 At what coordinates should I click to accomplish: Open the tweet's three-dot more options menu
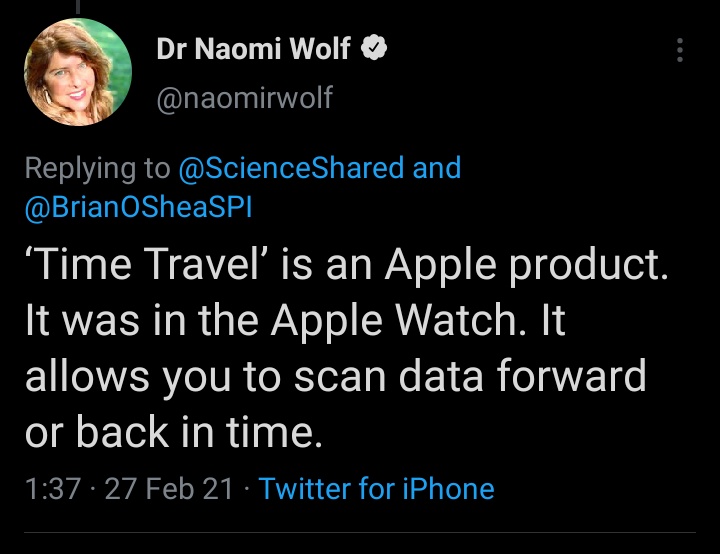click(x=680, y=50)
